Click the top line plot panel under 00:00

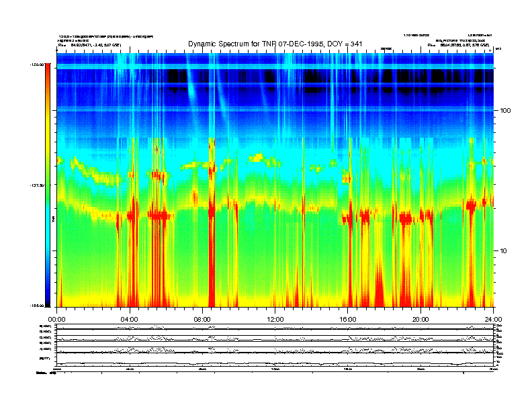275,327
